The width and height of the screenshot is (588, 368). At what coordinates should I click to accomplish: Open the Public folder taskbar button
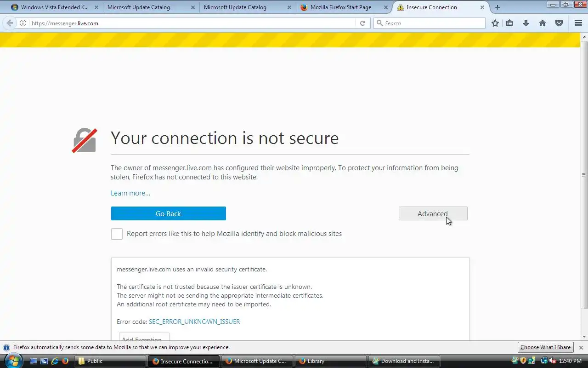point(110,361)
